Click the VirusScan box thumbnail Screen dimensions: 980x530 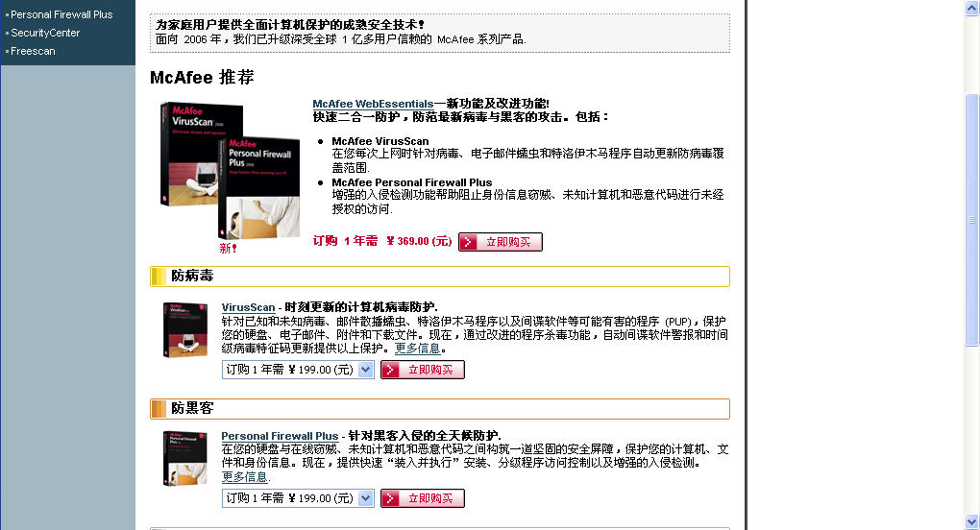tap(185, 329)
